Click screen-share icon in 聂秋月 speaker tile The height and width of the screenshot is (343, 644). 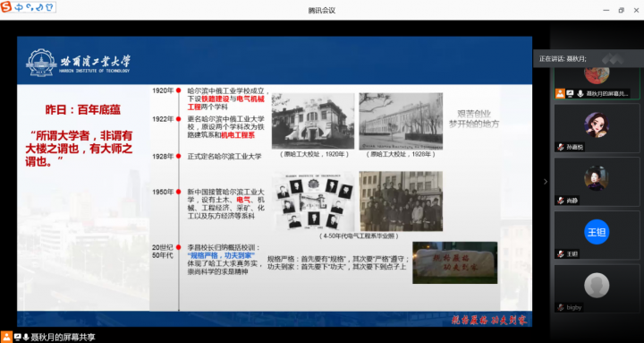570,94
